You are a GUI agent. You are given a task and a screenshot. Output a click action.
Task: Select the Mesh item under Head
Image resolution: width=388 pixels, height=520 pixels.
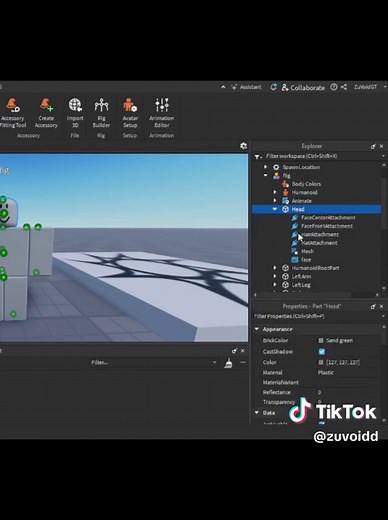pyautogui.click(x=307, y=251)
